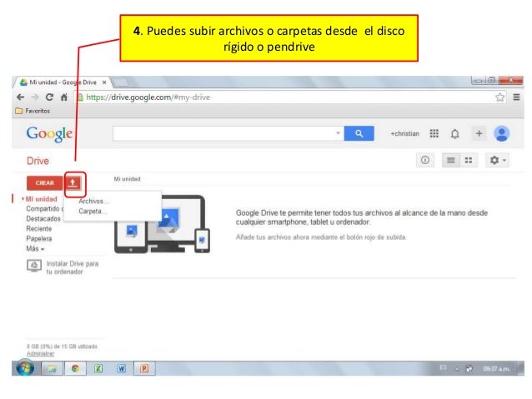Choose Carpeta... from upload menu

click(93, 212)
